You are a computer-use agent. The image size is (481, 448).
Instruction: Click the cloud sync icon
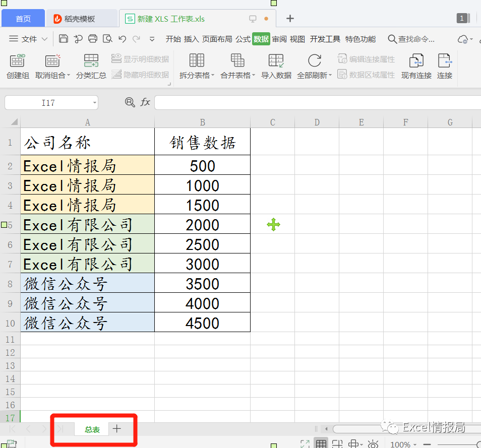pyautogui.click(x=462, y=39)
